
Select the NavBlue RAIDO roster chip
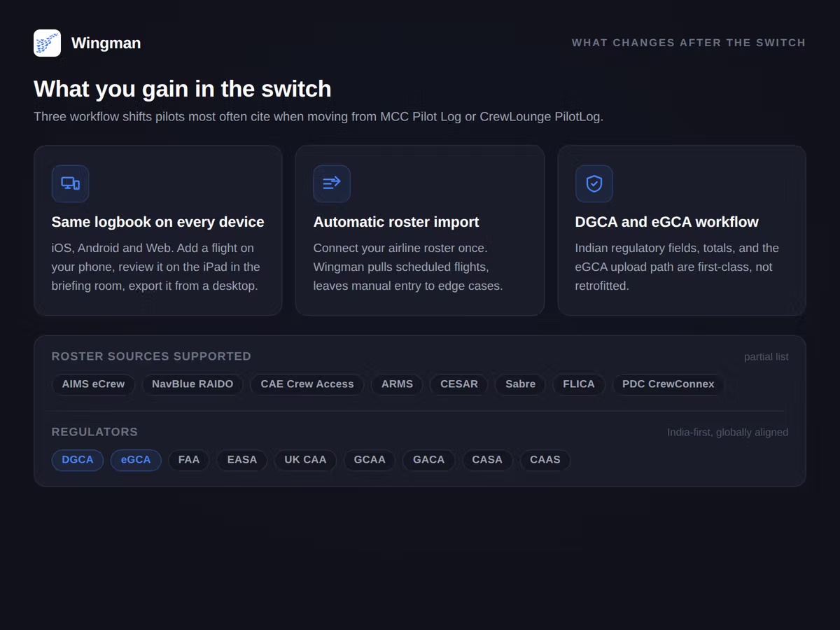point(192,384)
